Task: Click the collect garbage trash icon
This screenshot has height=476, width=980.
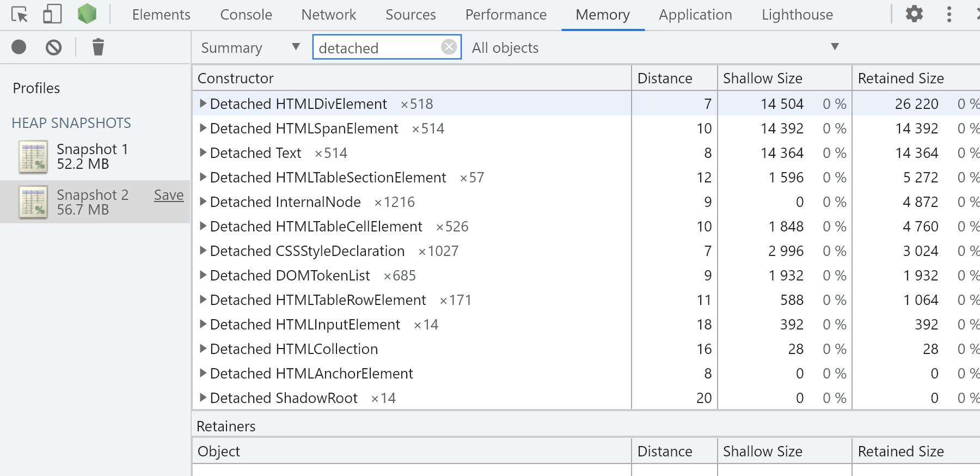Action: pyautogui.click(x=98, y=47)
